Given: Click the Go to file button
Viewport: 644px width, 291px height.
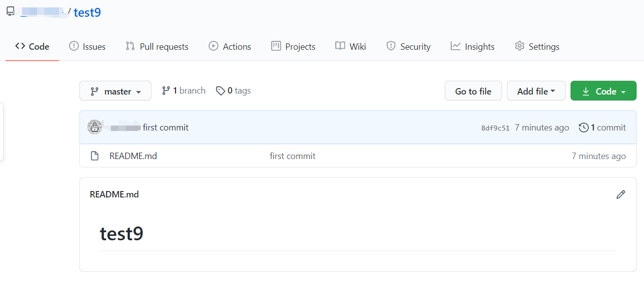Looking at the screenshot, I should (473, 91).
